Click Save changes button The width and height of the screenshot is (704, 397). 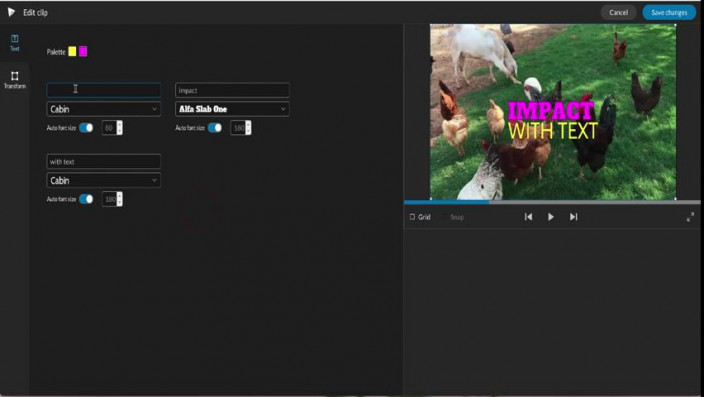tap(669, 13)
